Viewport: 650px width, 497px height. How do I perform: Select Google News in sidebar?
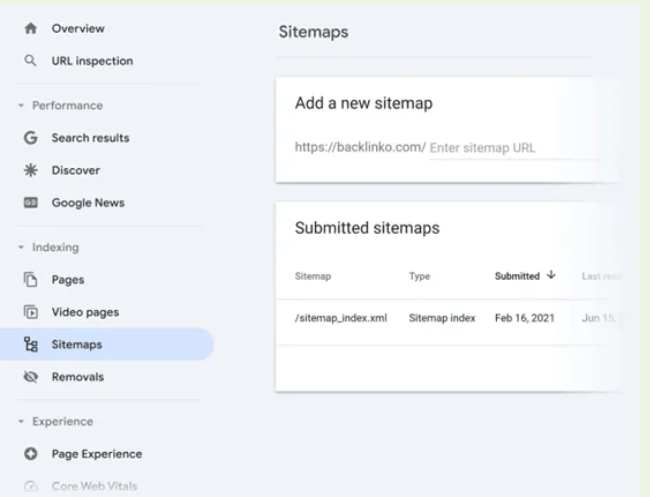(x=88, y=203)
